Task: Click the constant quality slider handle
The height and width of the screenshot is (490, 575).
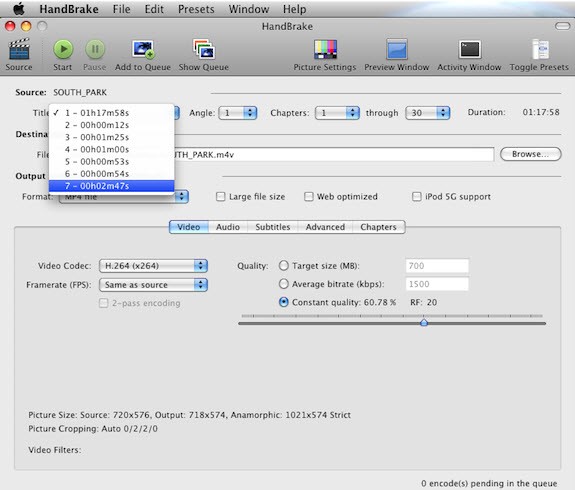Action: click(x=424, y=323)
